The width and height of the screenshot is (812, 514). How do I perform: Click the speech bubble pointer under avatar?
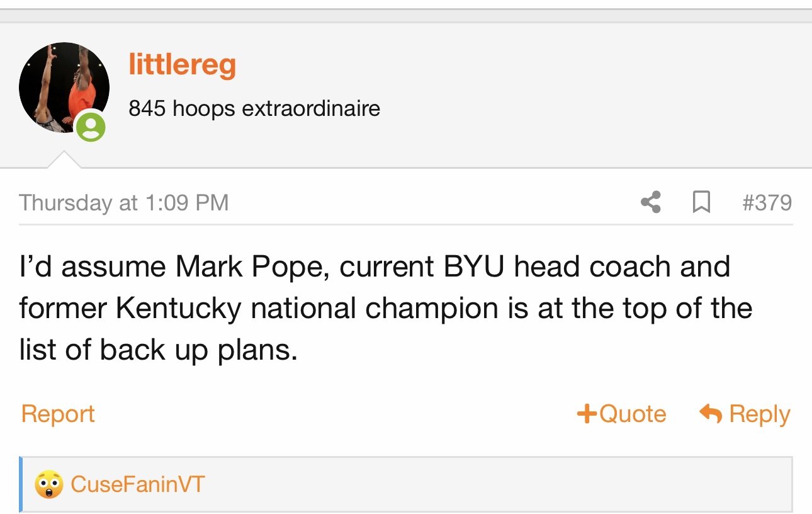click(65, 159)
